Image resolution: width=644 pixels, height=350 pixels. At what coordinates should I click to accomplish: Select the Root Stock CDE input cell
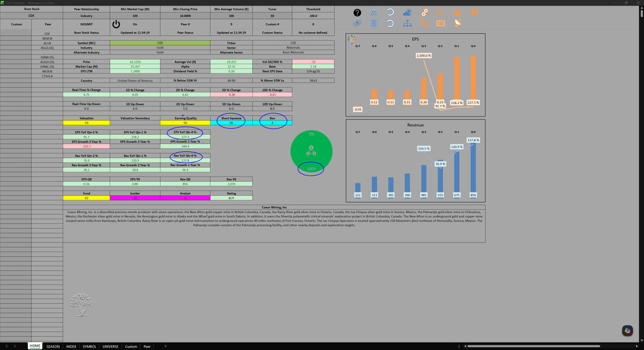(32, 16)
